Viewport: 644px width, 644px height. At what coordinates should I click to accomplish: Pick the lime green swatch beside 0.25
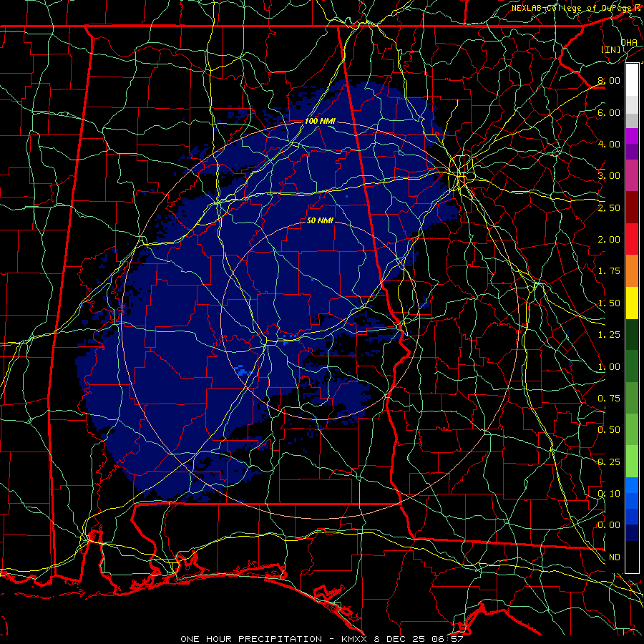click(632, 462)
